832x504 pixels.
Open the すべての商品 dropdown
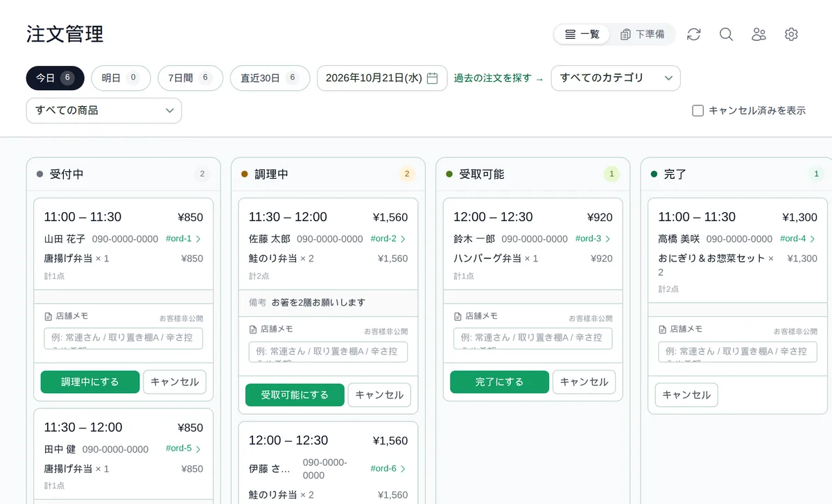(104, 110)
